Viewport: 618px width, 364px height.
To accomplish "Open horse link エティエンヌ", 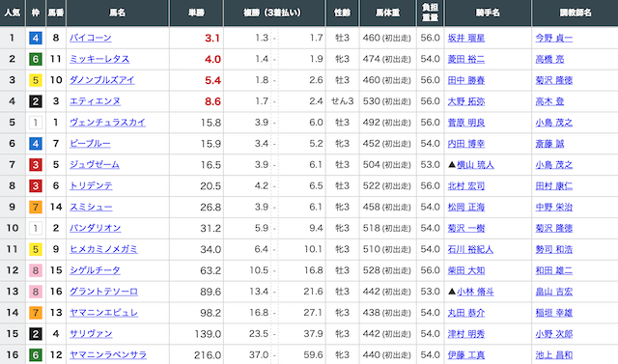I will [x=95, y=101].
